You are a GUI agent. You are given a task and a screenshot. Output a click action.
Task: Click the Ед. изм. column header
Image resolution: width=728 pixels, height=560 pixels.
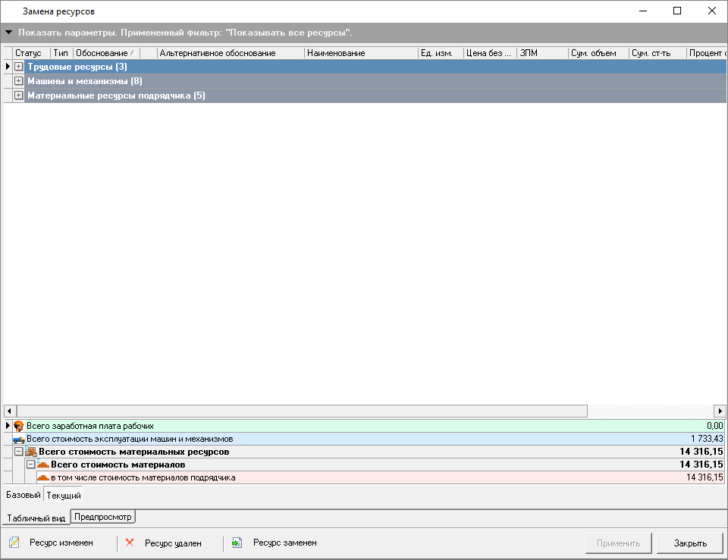[441, 53]
